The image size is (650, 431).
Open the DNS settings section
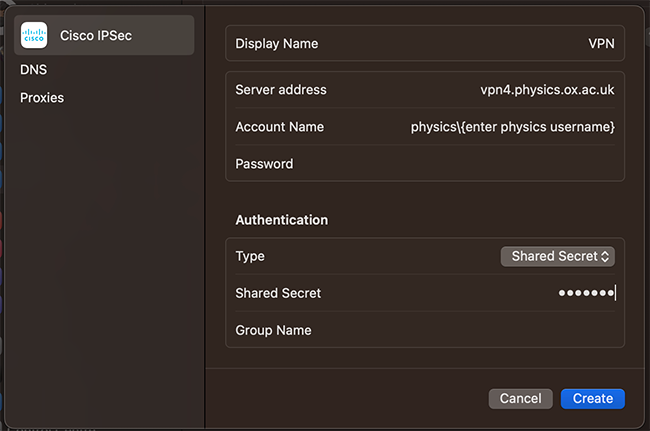[34, 70]
